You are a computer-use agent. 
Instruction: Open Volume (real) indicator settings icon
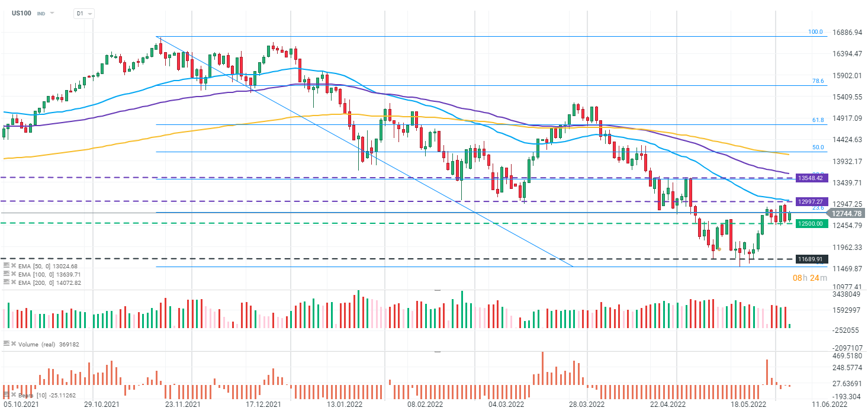[x=7, y=344]
